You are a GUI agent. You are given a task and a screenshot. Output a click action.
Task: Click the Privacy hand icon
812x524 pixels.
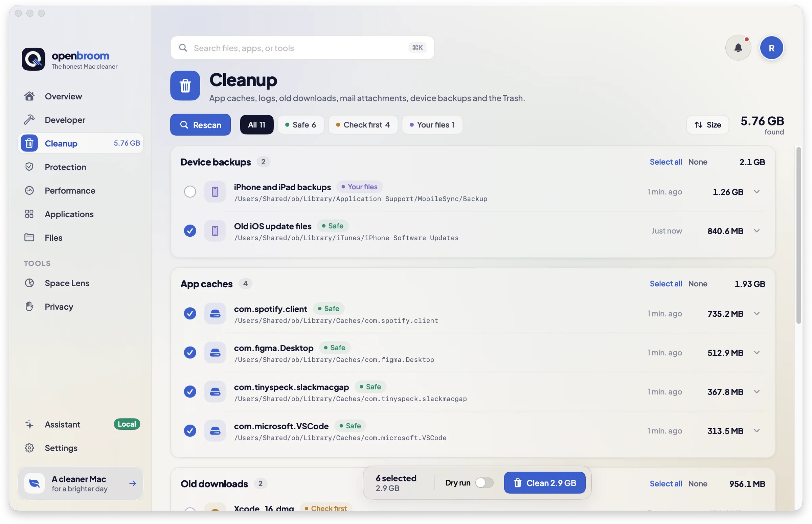point(29,307)
